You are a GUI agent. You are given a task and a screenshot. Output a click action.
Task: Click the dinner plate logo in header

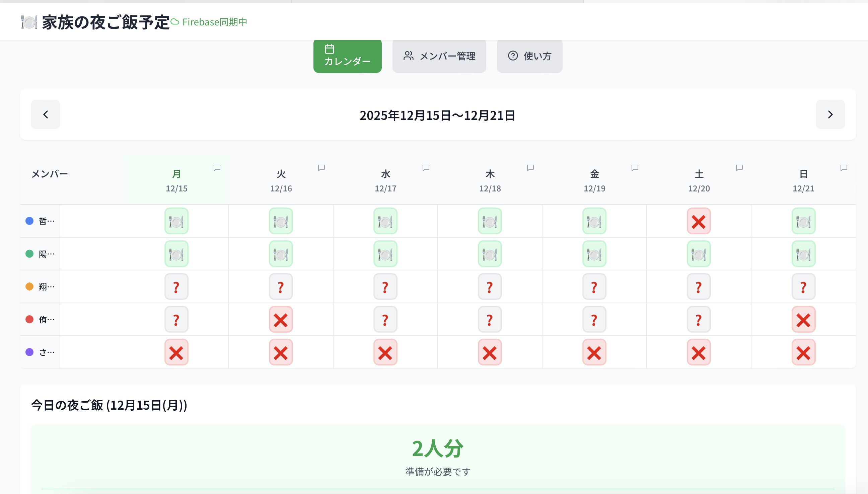coord(29,22)
